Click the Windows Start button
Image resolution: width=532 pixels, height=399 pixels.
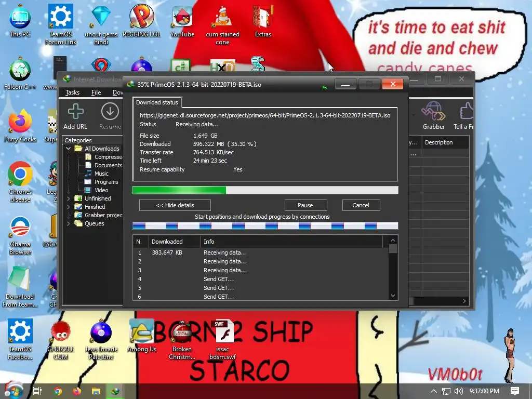click(13, 391)
